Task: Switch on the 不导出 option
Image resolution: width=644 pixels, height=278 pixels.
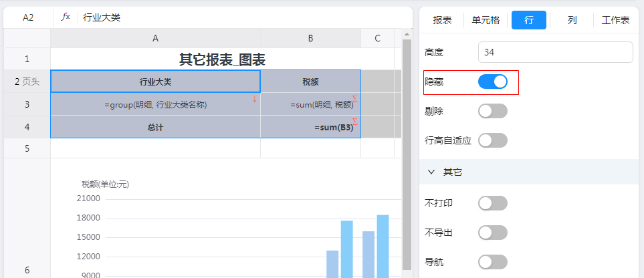Action: tap(493, 232)
